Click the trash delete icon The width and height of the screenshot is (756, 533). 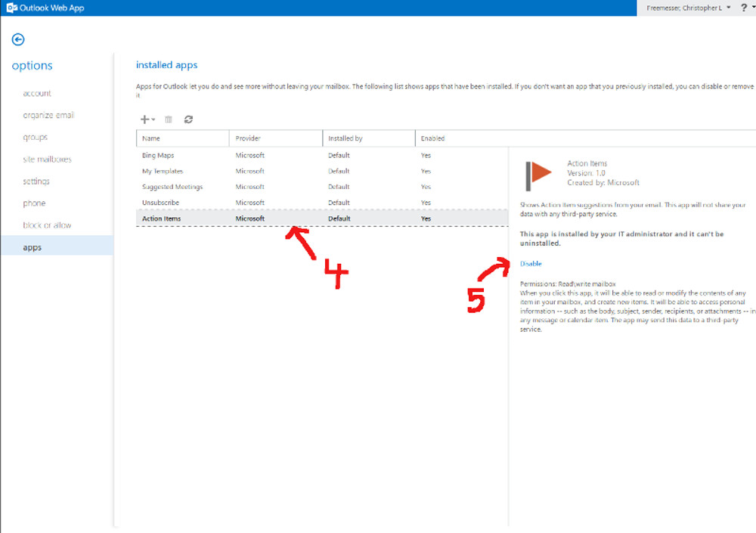pos(169,119)
